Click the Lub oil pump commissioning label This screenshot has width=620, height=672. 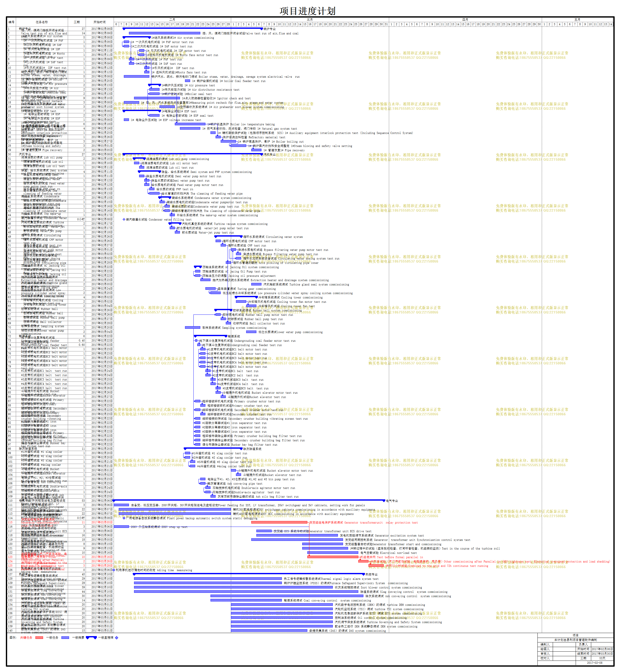coord(177,159)
